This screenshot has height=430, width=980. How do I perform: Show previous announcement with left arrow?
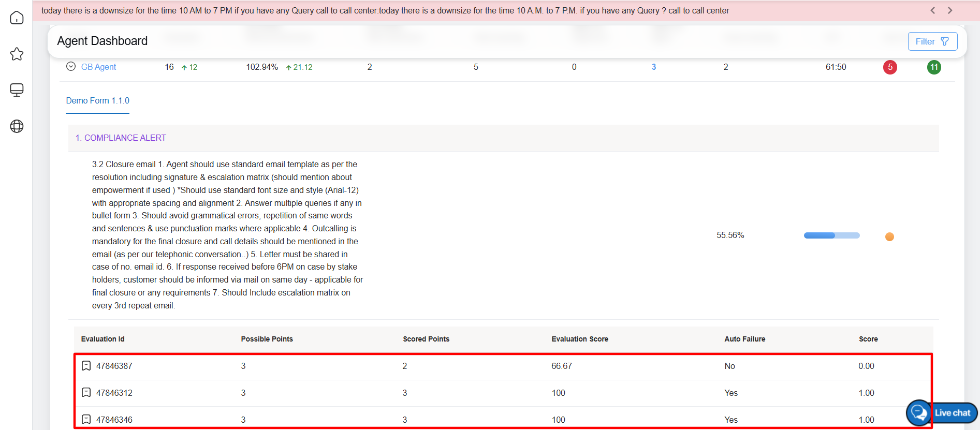point(933,10)
